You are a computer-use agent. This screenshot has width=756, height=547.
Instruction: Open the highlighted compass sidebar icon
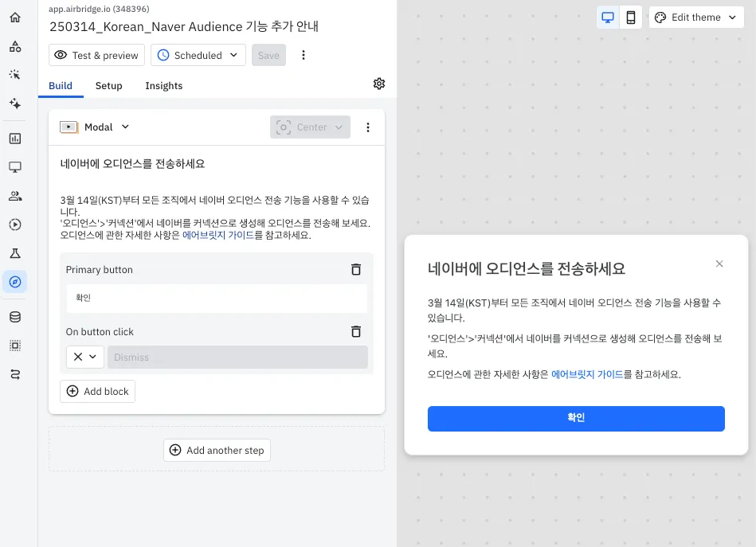(15, 281)
